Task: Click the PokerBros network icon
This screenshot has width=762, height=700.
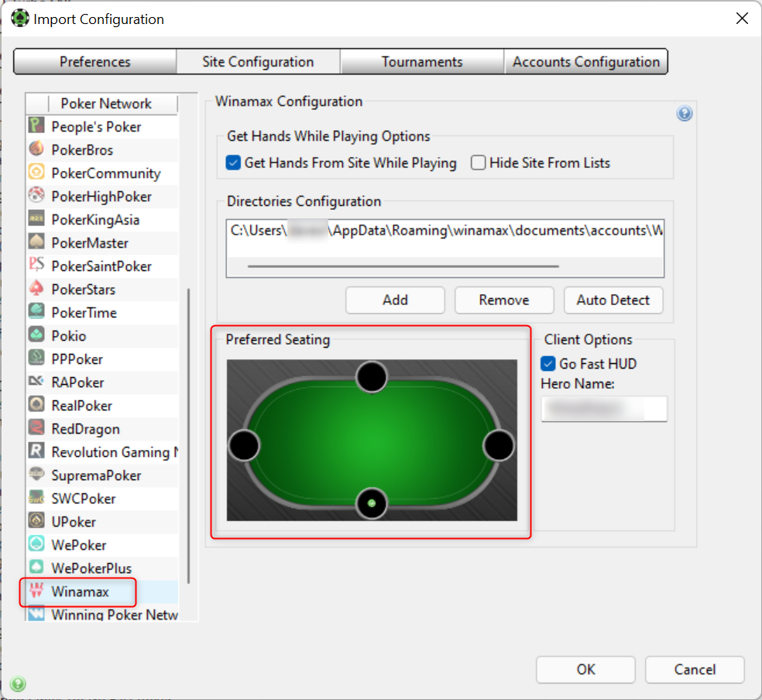Action: (x=36, y=148)
